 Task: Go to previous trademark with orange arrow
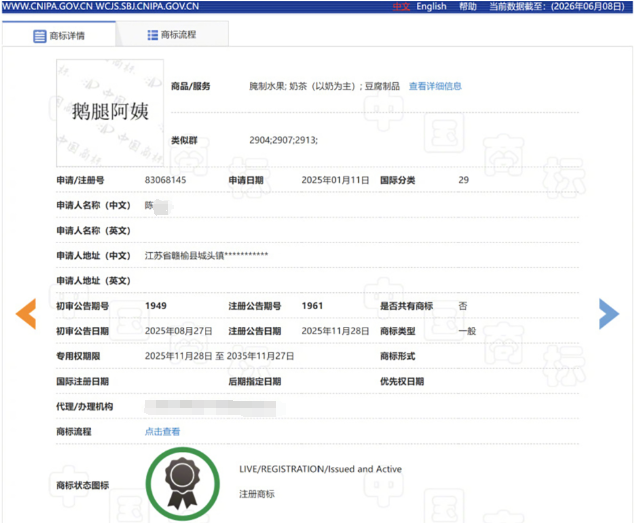point(26,314)
